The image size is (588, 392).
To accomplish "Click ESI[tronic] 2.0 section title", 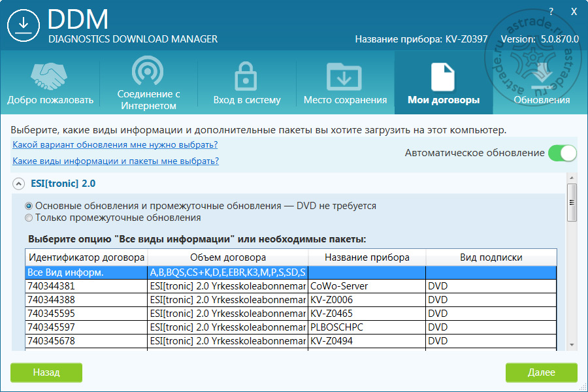I will coord(63,184).
